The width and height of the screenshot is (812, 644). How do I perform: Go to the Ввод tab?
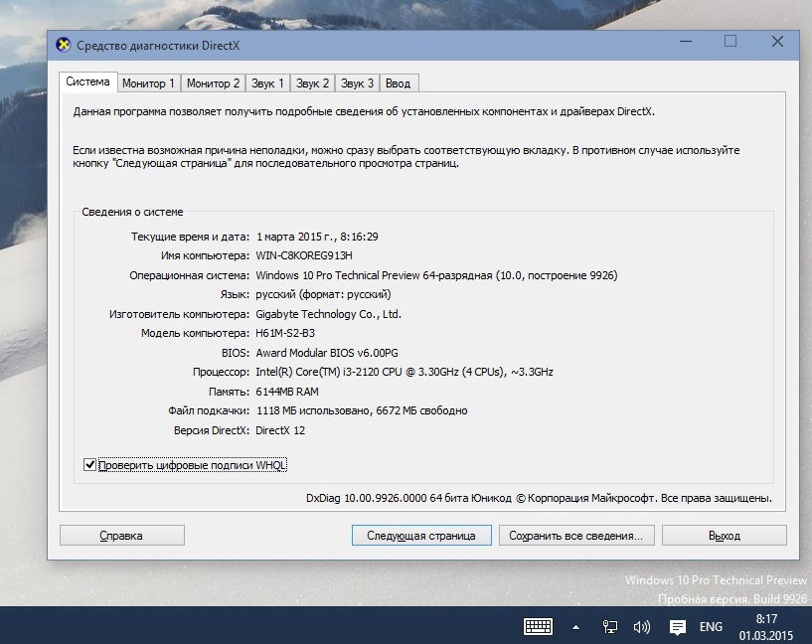coord(399,83)
